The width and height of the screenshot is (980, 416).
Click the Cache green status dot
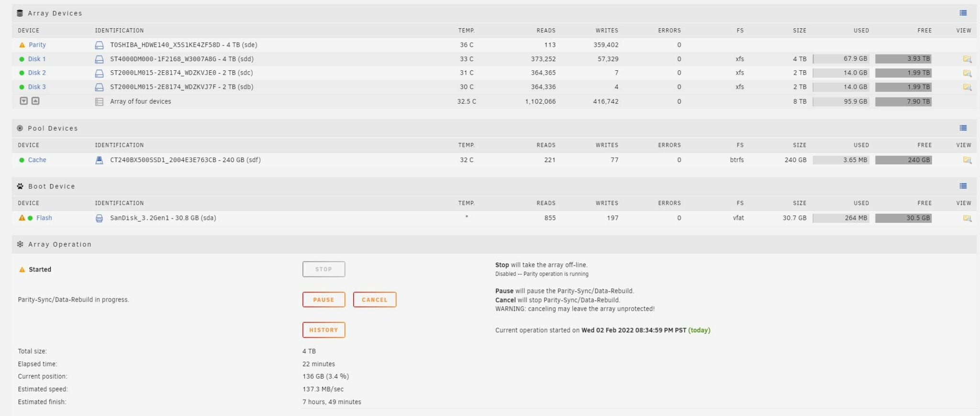coord(22,160)
